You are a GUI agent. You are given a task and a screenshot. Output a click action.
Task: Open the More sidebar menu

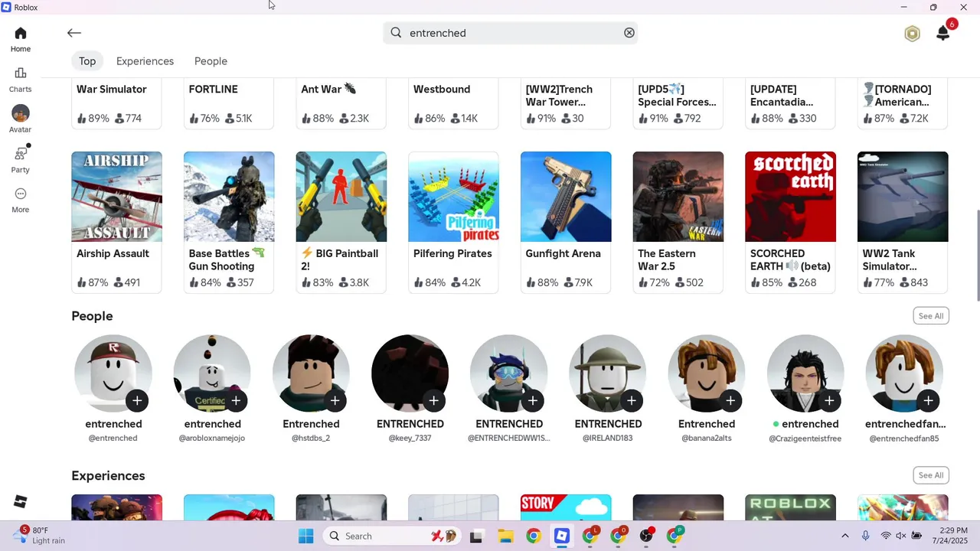(x=21, y=200)
